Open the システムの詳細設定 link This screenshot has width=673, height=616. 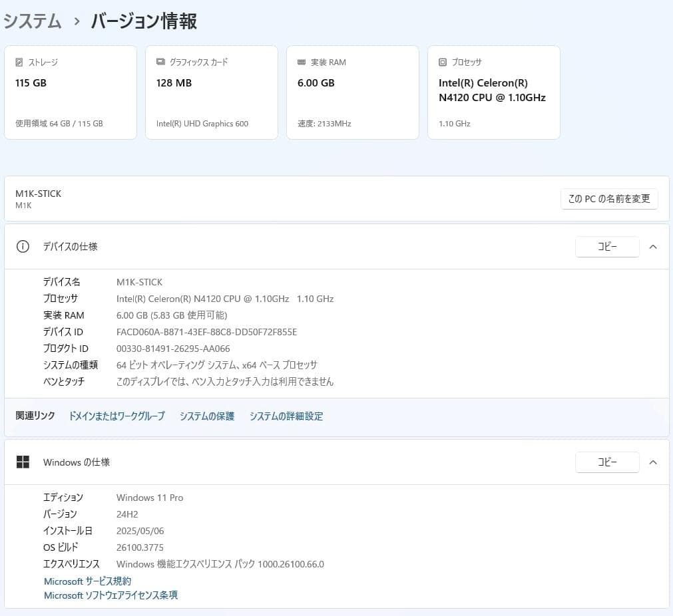coord(286,415)
